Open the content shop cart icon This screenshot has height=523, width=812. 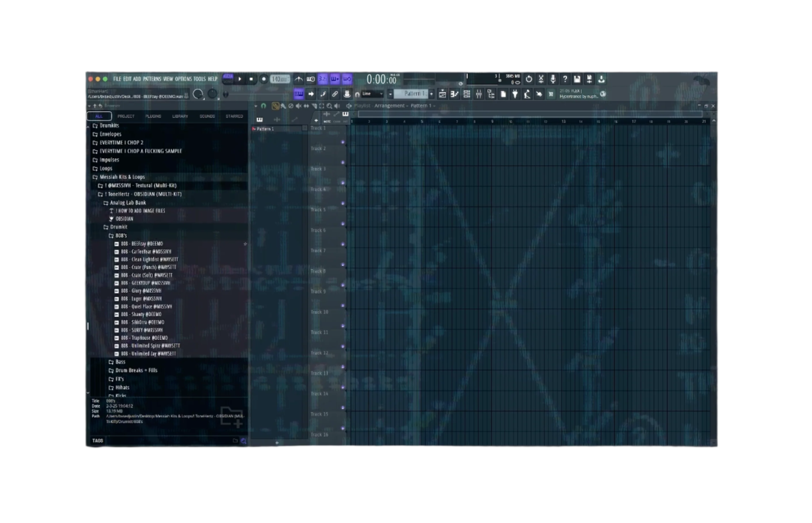point(551,94)
